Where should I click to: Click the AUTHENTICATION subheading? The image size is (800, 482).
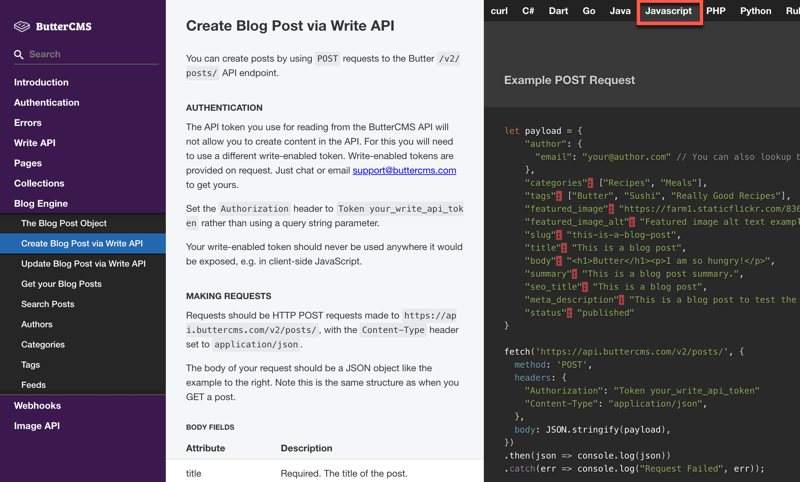tap(224, 108)
